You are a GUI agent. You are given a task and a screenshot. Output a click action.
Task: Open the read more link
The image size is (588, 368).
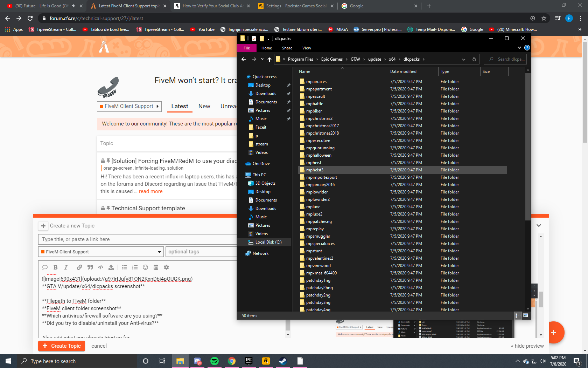[x=150, y=191]
